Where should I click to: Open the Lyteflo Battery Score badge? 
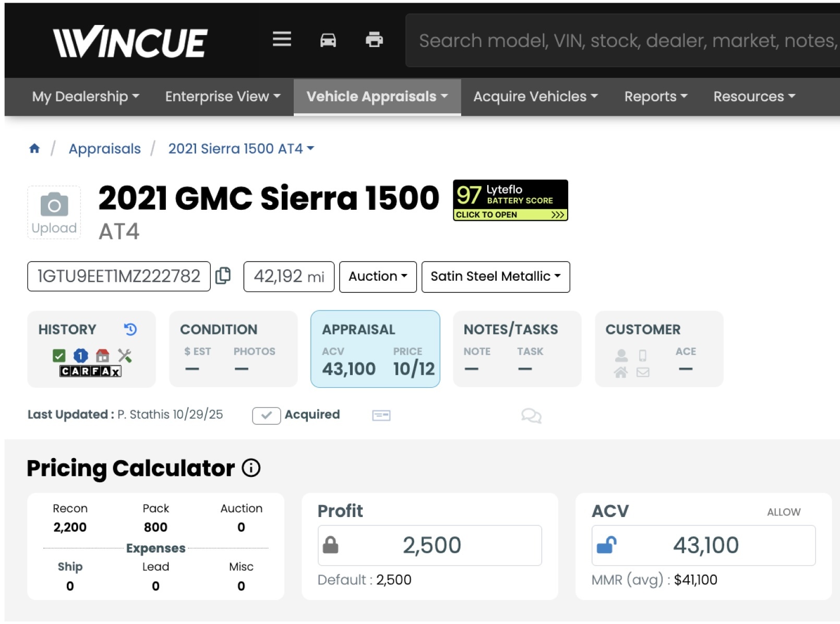click(x=510, y=200)
